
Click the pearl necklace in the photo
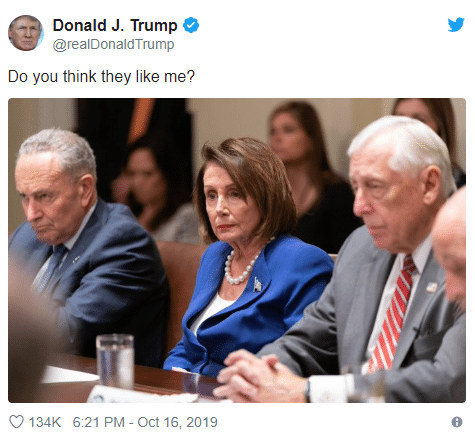click(240, 268)
